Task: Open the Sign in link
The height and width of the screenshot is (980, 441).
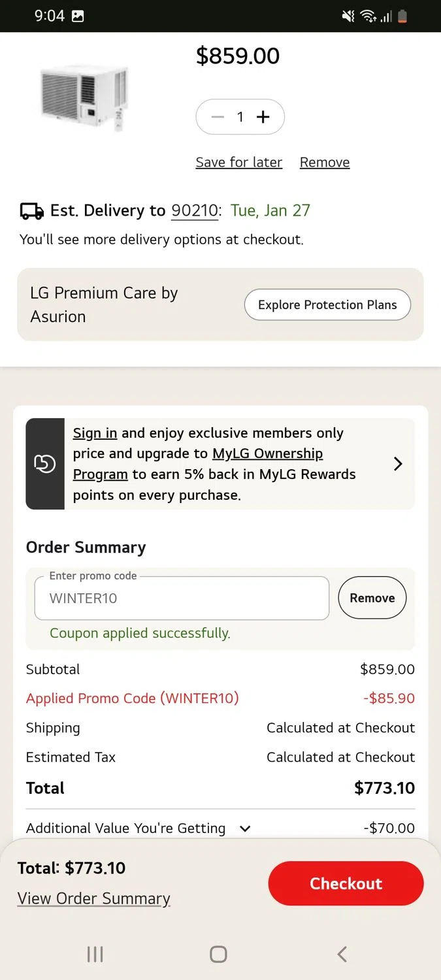Action: coord(95,433)
